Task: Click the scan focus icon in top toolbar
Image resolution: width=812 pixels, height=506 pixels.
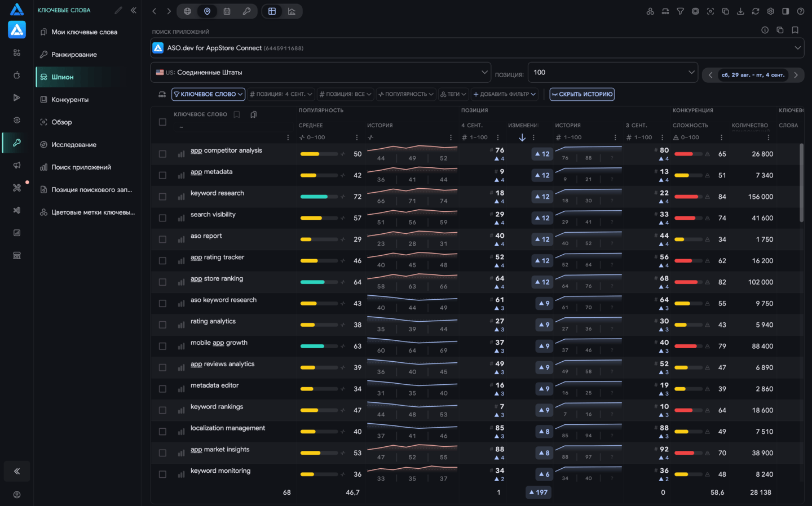Action: pos(710,11)
